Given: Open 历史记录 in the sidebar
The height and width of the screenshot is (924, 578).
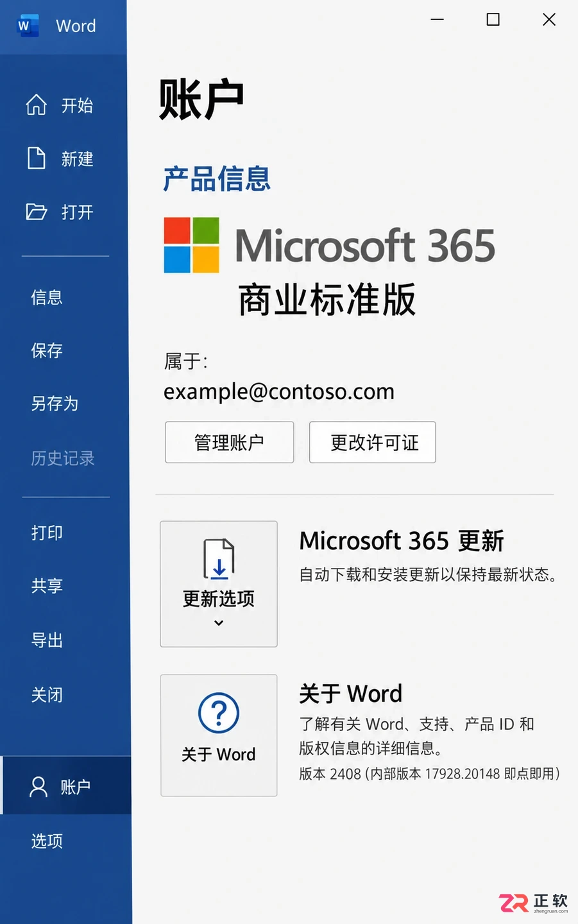Looking at the screenshot, I should click(x=63, y=458).
